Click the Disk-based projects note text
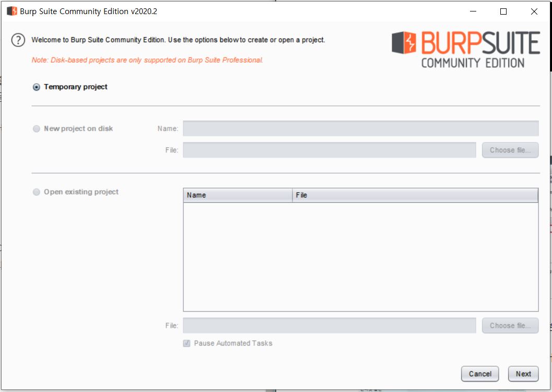 tap(147, 60)
